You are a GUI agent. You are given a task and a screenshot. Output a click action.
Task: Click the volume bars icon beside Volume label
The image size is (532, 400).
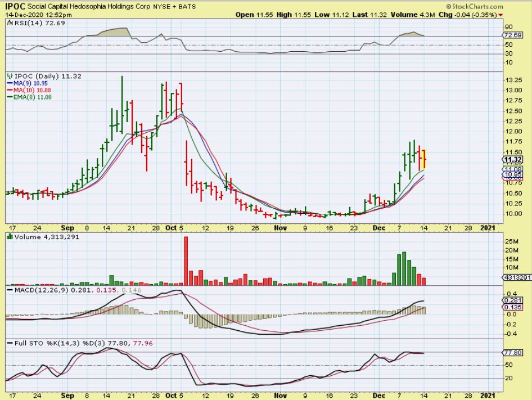pos(10,237)
